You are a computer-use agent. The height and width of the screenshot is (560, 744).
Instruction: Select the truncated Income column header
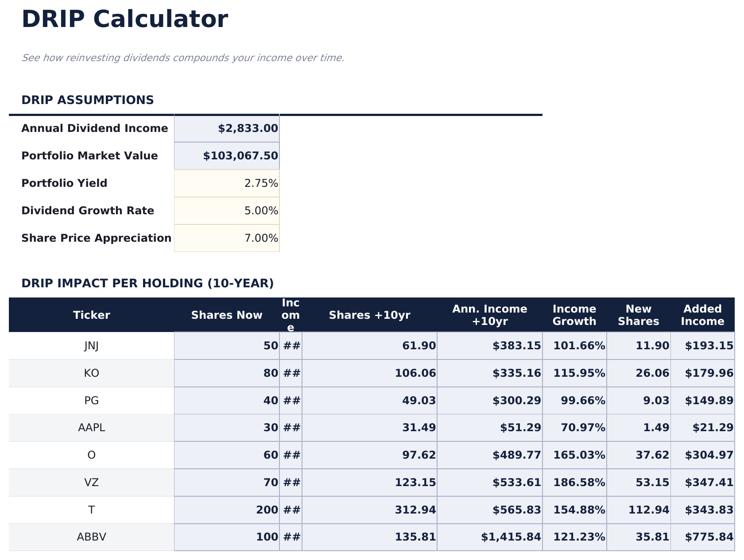pyautogui.click(x=291, y=315)
